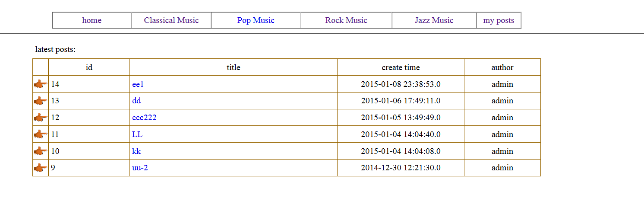Click the pointing hand icon beside post 9

pyautogui.click(x=41, y=168)
